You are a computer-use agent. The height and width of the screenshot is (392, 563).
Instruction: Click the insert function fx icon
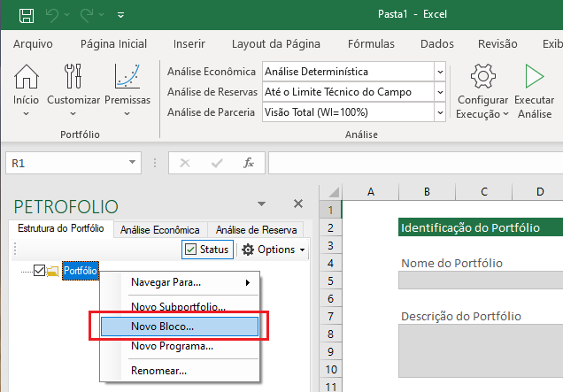point(250,163)
